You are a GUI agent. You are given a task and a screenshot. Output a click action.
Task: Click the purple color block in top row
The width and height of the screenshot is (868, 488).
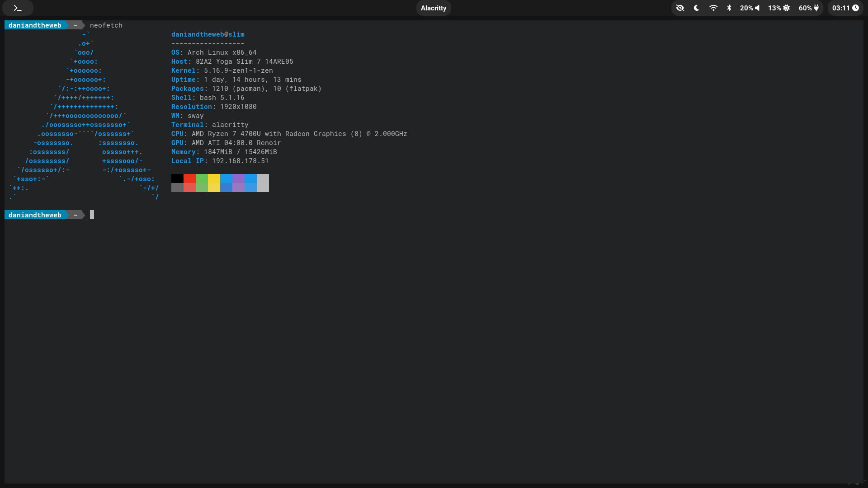(x=238, y=178)
